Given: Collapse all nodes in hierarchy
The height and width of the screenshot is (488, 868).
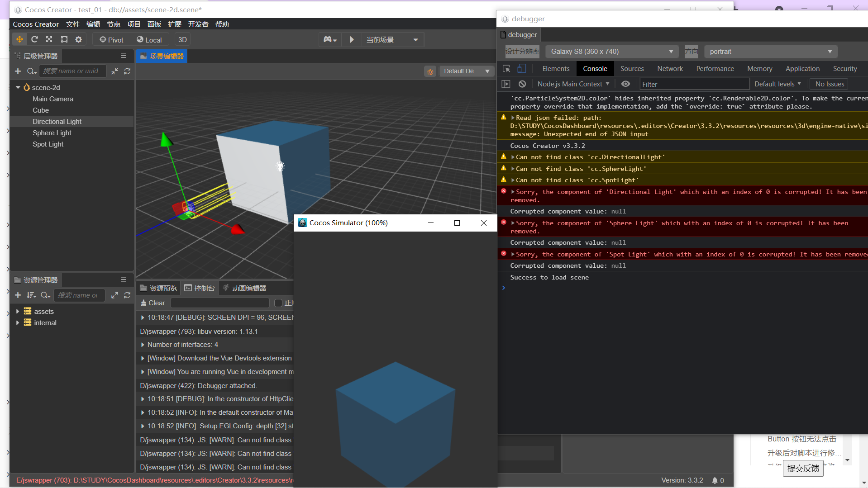Looking at the screenshot, I should [x=115, y=71].
